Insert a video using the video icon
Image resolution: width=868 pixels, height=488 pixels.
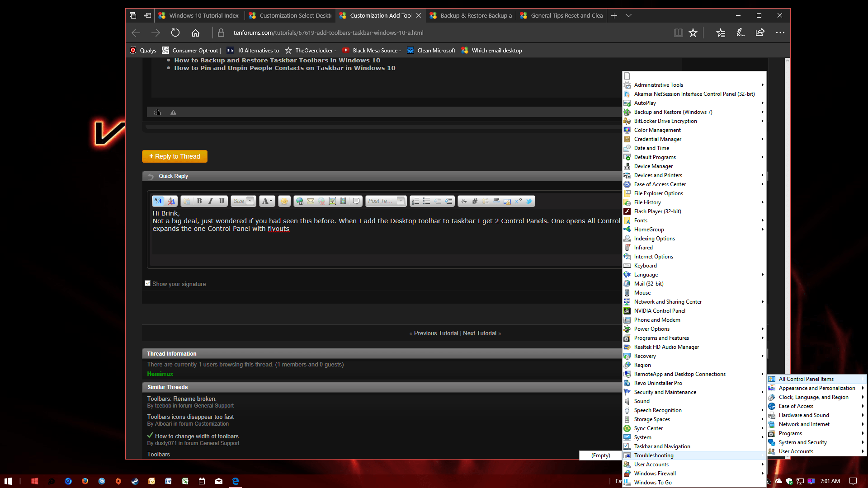click(343, 201)
